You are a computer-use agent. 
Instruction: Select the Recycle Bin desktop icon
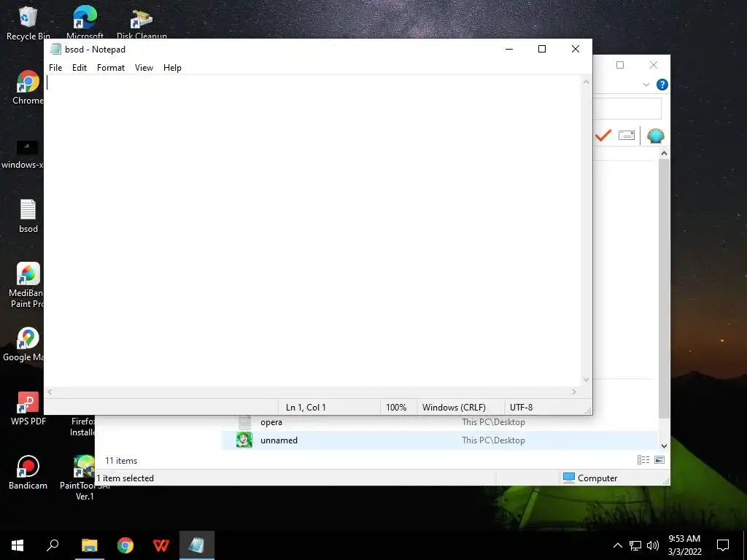coord(28,23)
